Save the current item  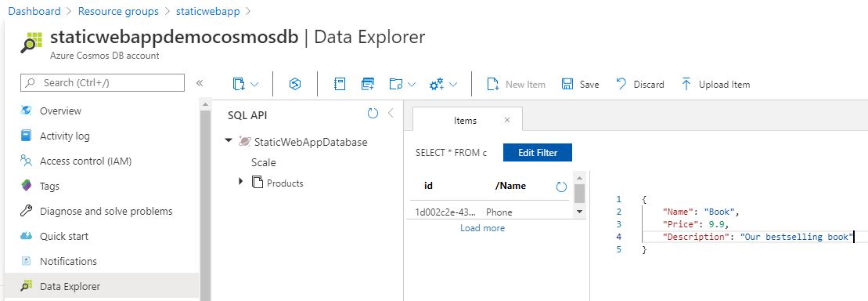tap(580, 84)
